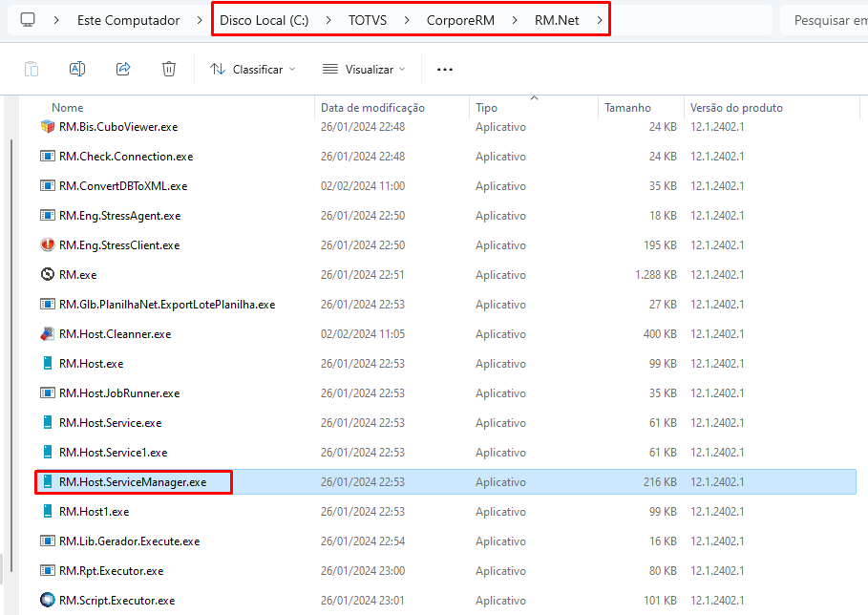Expand chevron before Este Computador
868x615 pixels.
56,20
